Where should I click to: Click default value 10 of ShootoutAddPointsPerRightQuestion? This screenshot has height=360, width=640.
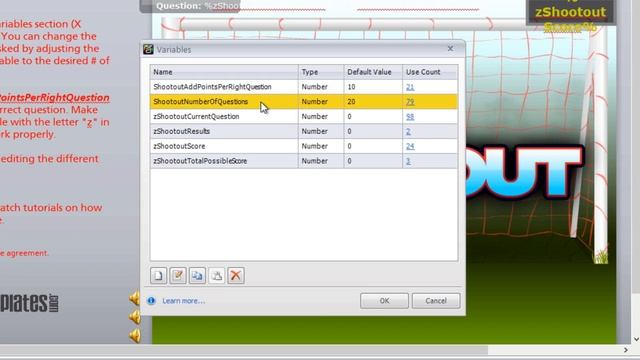click(x=351, y=87)
